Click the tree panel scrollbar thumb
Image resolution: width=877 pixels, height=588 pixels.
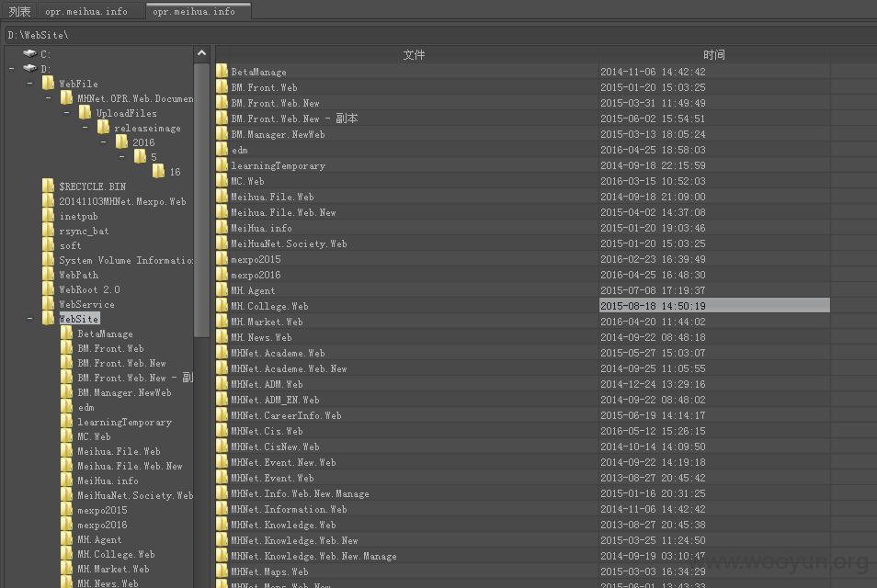pyautogui.click(x=202, y=199)
